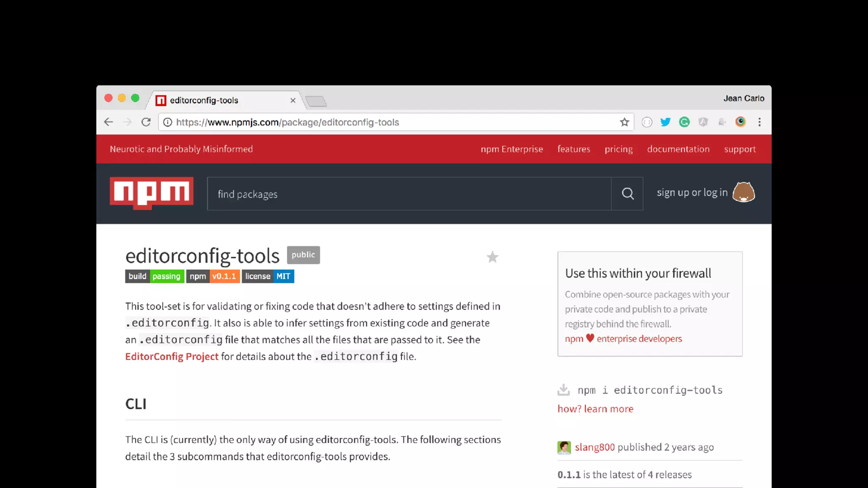Click the macOS yellow minimize window button
The height and width of the screenshot is (488, 868).
click(122, 98)
